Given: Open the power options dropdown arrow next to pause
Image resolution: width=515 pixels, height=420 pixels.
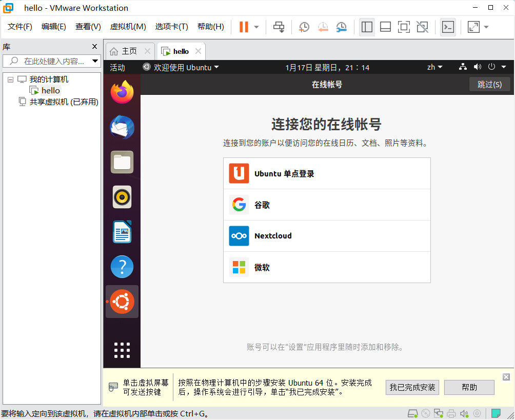Looking at the screenshot, I should (x=256, y=27).
